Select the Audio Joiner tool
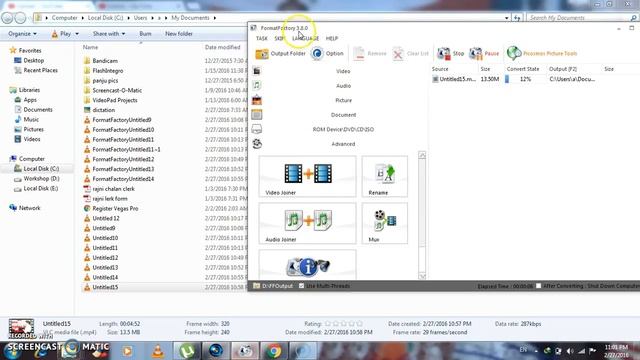 [x=307, y=223]
